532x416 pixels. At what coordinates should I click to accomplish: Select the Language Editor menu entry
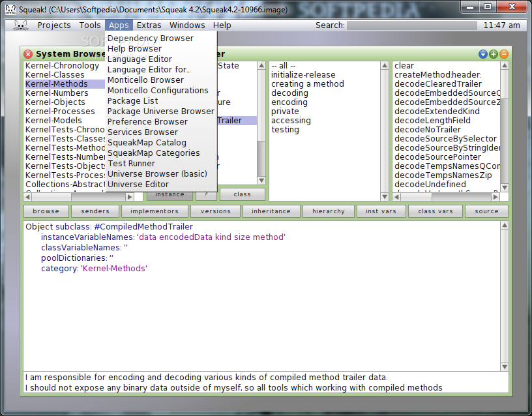(x=161, y=59)
